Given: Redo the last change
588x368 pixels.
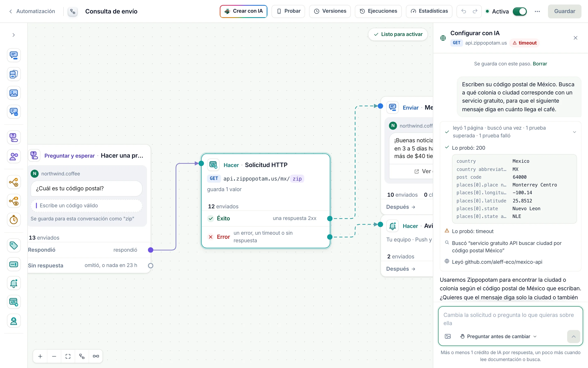Looking at the screenshot, I should [475, 11].
